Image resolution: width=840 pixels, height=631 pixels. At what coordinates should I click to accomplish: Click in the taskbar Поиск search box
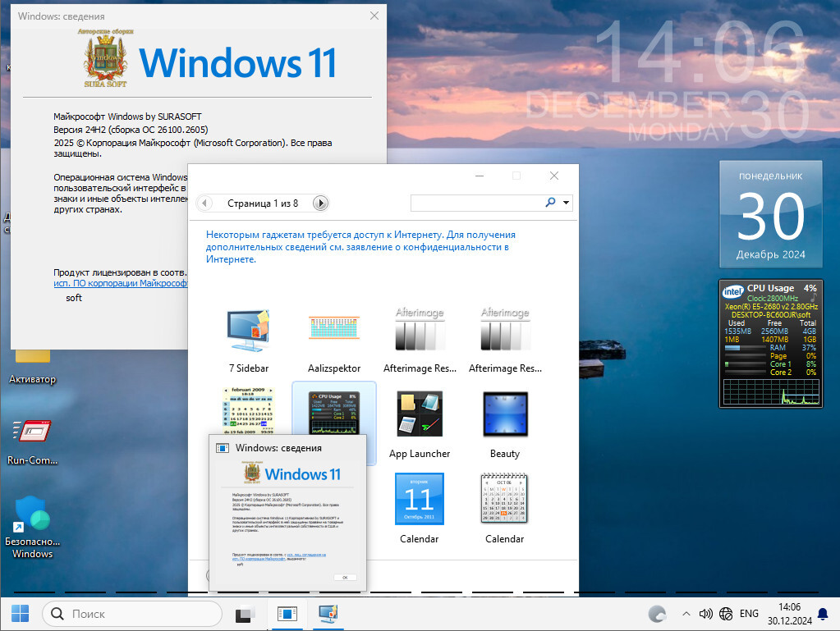131,613
